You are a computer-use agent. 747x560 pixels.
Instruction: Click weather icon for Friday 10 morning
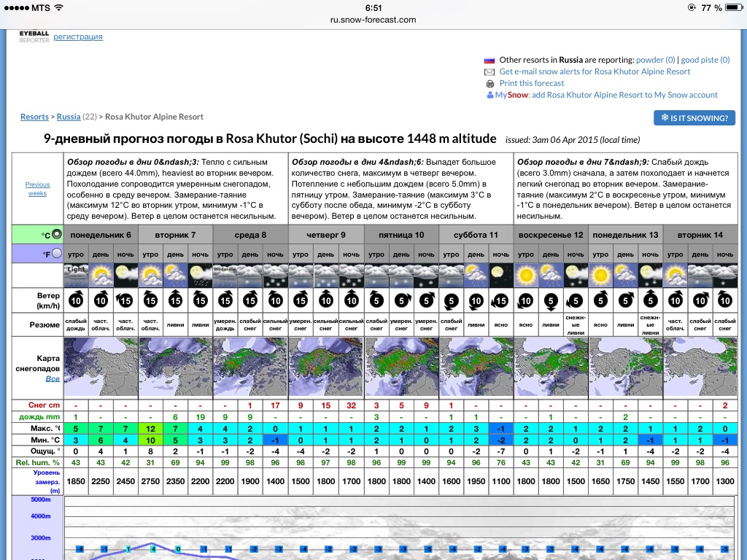tap(376, 275)
